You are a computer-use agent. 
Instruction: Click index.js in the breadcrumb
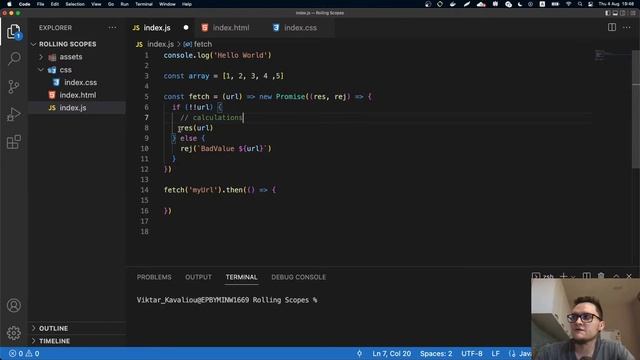pyautogui.click(x=160, y=44)
